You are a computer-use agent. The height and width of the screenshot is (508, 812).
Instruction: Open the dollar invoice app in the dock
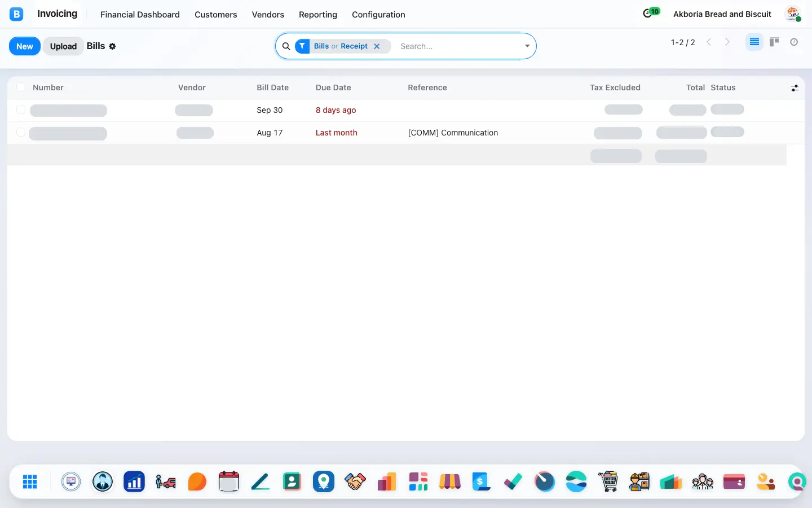pyautogui.click(x=482, y=481)
